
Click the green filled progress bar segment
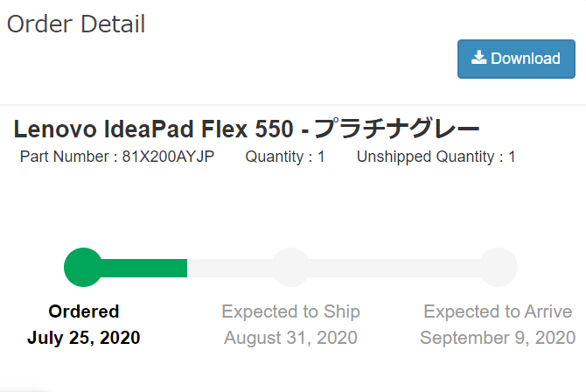[x=144, y=268]
